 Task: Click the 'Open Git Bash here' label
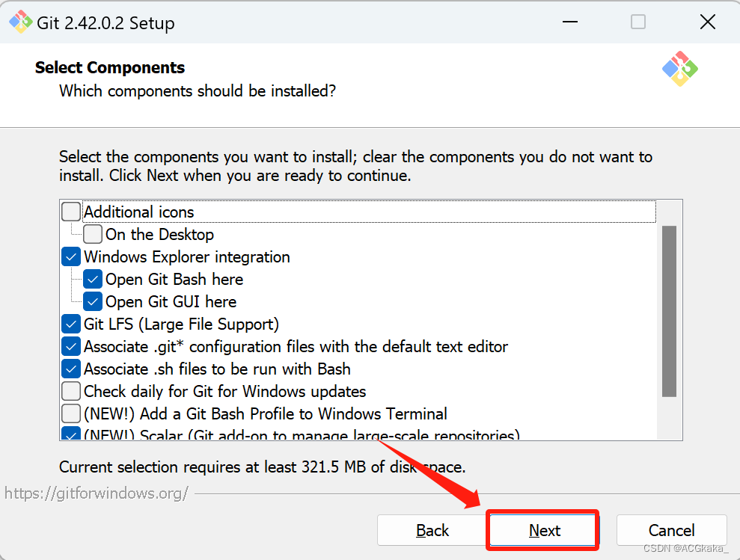tap(174, 280)
